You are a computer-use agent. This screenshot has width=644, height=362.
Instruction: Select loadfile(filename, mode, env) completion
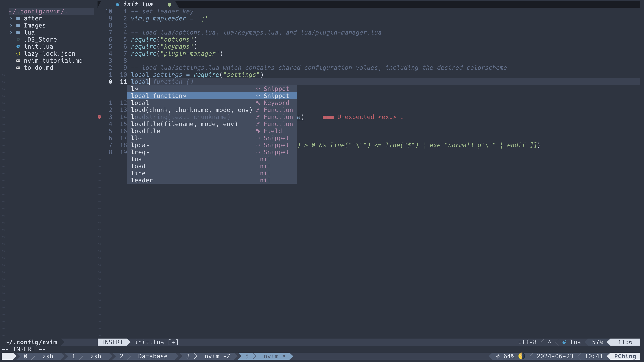pos(212,124)
